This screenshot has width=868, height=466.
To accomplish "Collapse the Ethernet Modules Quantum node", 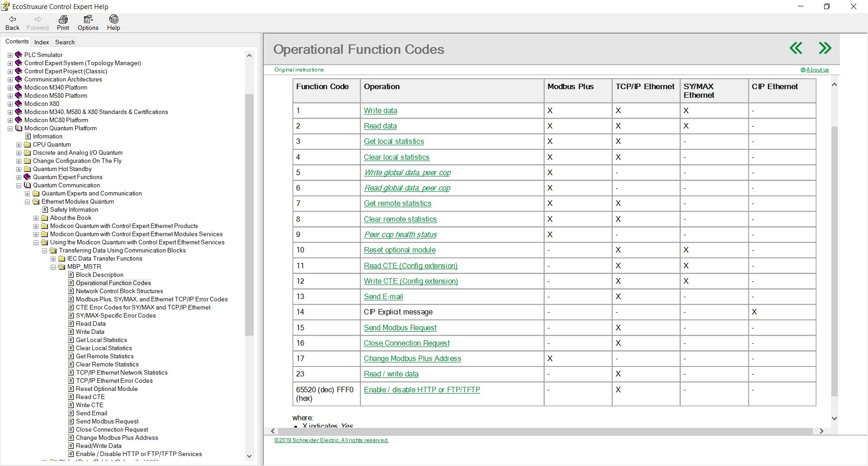I will (27, 202).
